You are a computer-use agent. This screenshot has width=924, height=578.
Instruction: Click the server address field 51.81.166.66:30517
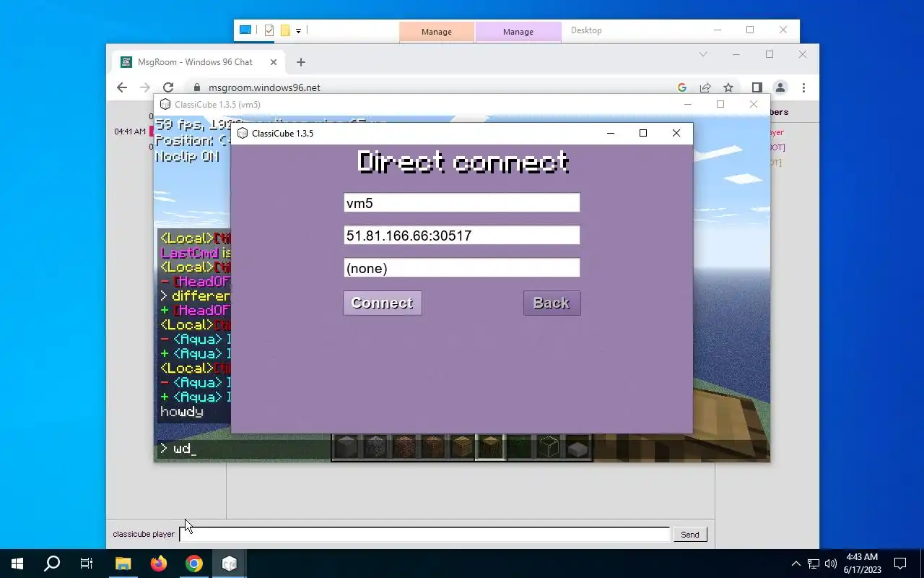[461, 236]
